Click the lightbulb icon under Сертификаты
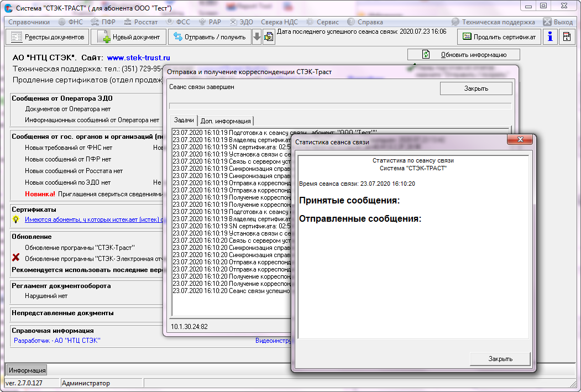 pos(16,219)
